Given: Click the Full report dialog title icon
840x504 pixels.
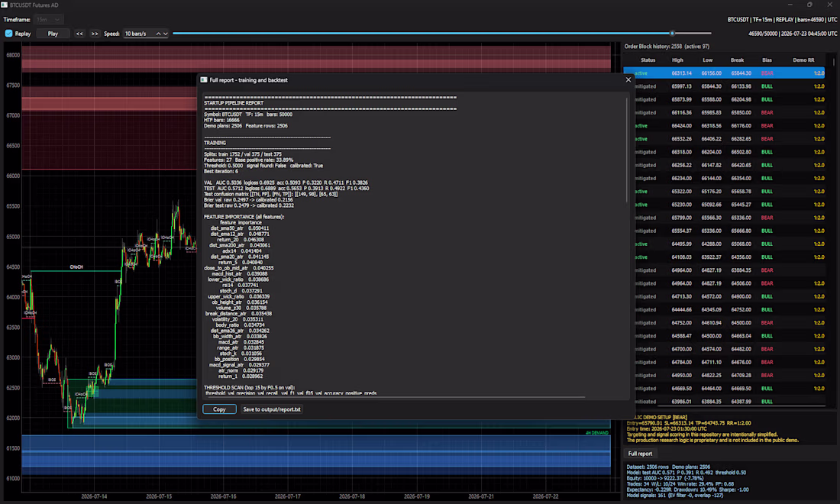Looking at the screenshot, I should pyautogui.click(x=204, y=80).
